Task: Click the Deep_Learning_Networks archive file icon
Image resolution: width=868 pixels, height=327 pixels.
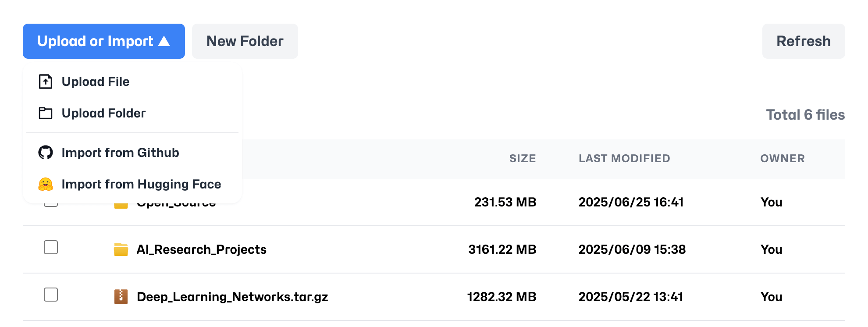Action: (121, 297)
